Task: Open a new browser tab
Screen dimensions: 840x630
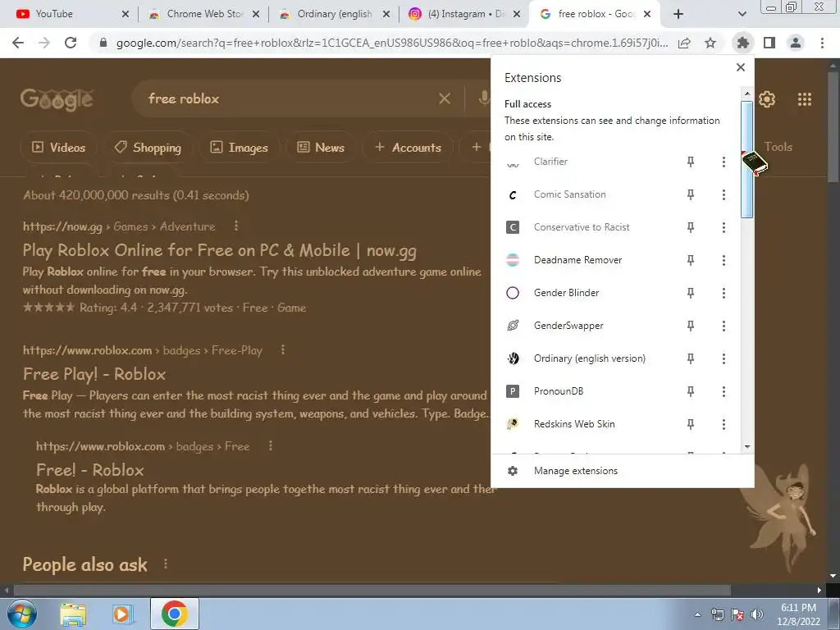Action: (678, 14)
